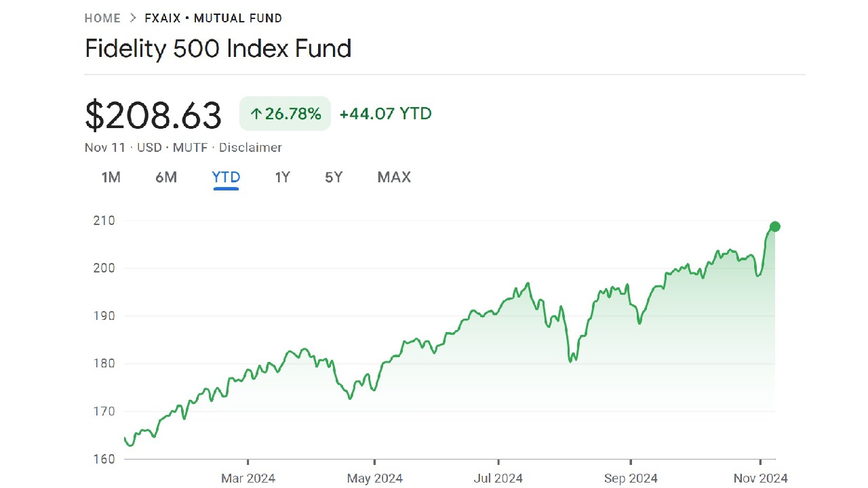Click the Fidelity 500 Index Fund title

[x=218, y=49]
